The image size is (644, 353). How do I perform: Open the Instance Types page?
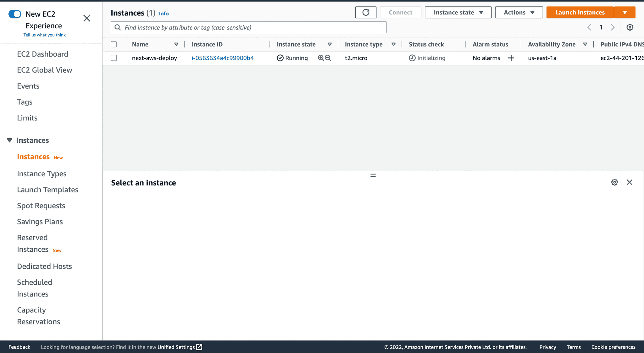click(42, 174)
